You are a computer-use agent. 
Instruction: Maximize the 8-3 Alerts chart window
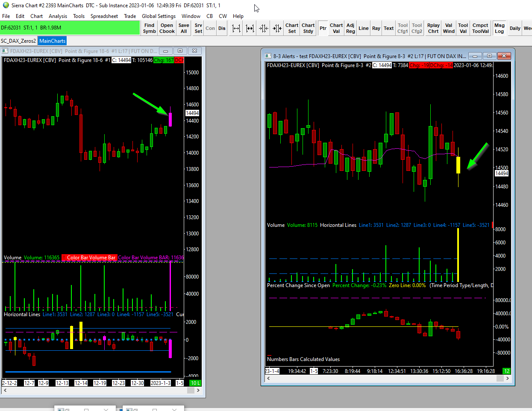click(x=489, y=56)
